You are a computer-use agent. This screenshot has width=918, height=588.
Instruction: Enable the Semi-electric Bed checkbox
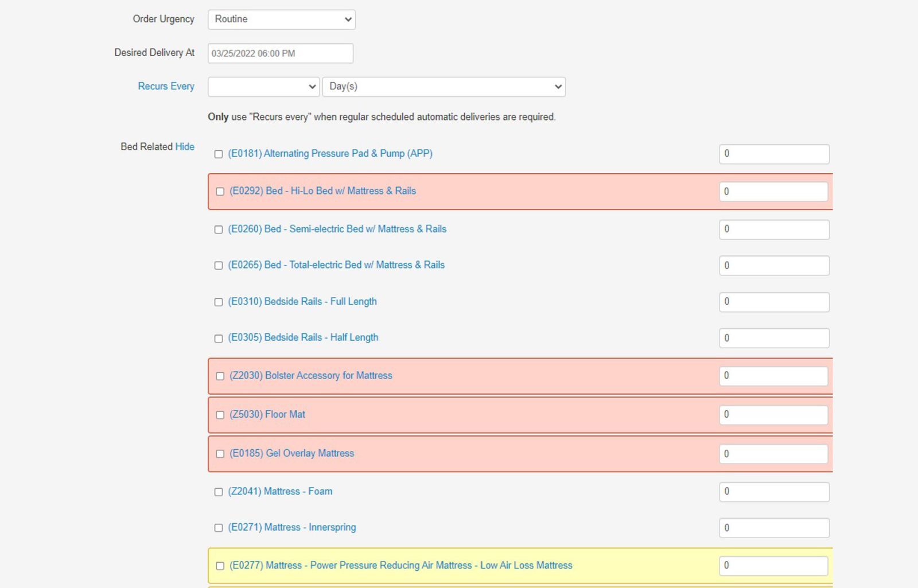(219, 229)
